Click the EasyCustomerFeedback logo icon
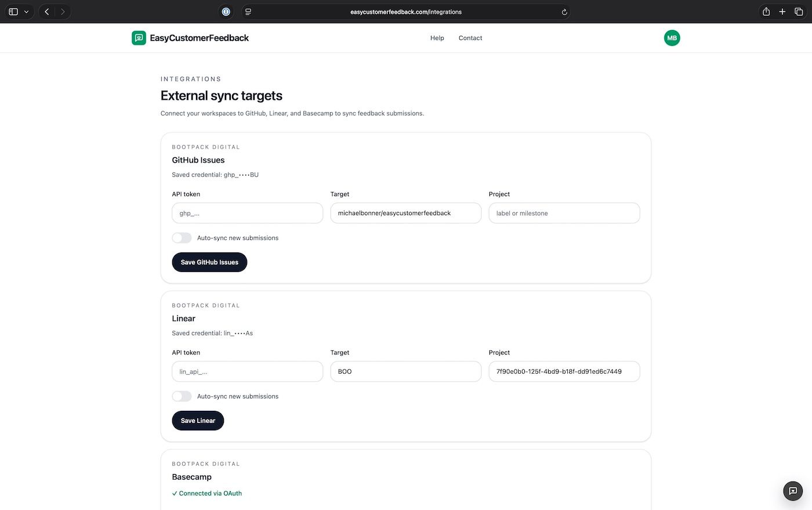Screen dimensions: 812x510 click(x=139, y=38)
